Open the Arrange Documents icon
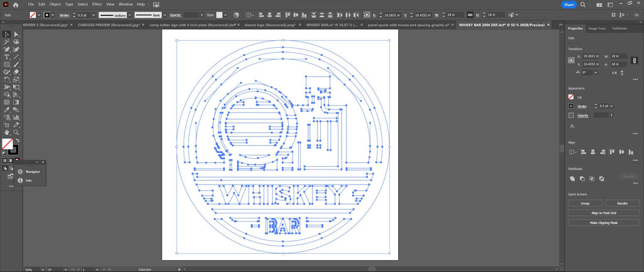This screenshot has width=644, height=272. click(x=599, y=4)
